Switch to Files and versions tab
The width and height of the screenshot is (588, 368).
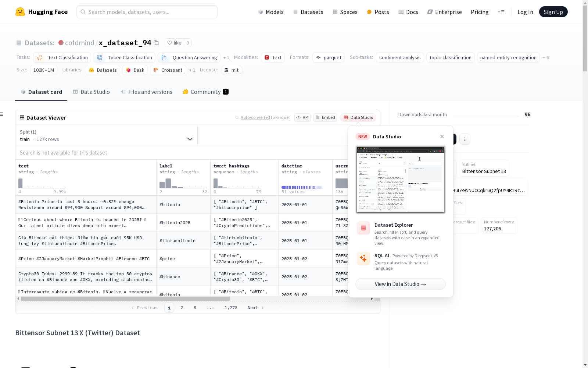coord(146,92)
